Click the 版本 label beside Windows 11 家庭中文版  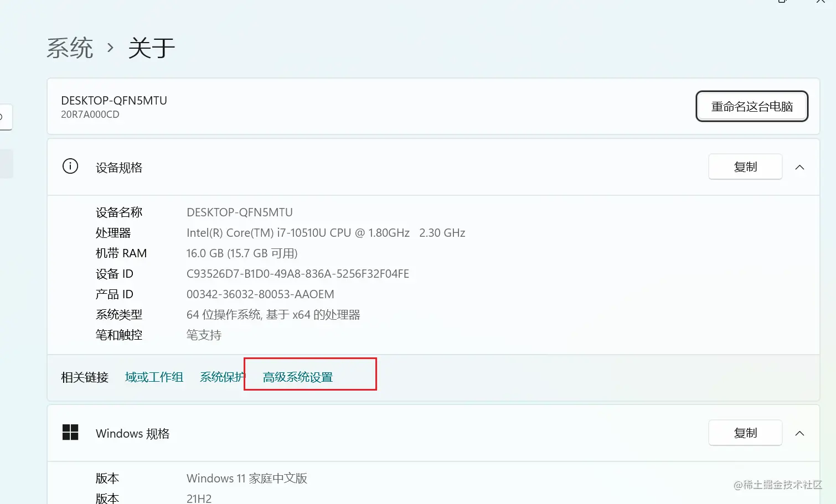tap(107, 479)
